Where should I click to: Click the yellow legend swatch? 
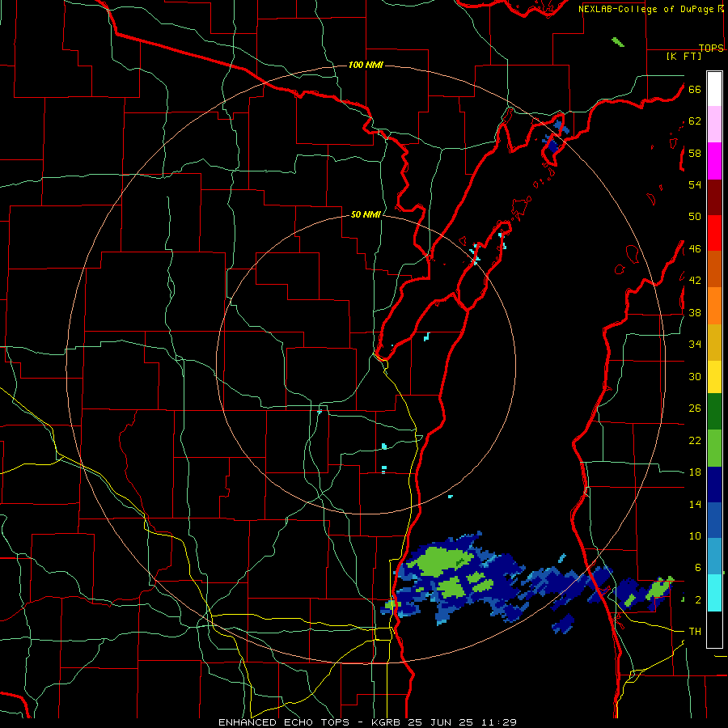pyautogui.click(x=714, y=376)
